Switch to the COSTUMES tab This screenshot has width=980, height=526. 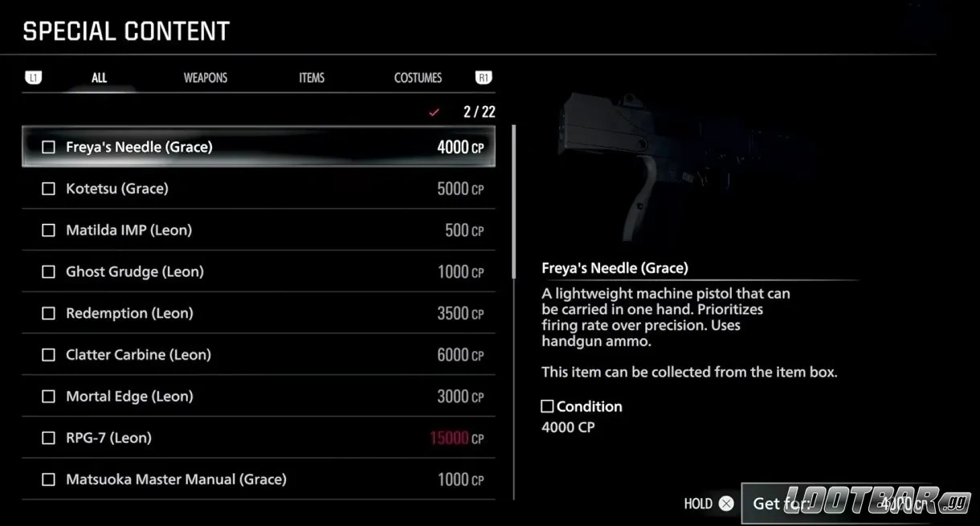click(418, 77)
